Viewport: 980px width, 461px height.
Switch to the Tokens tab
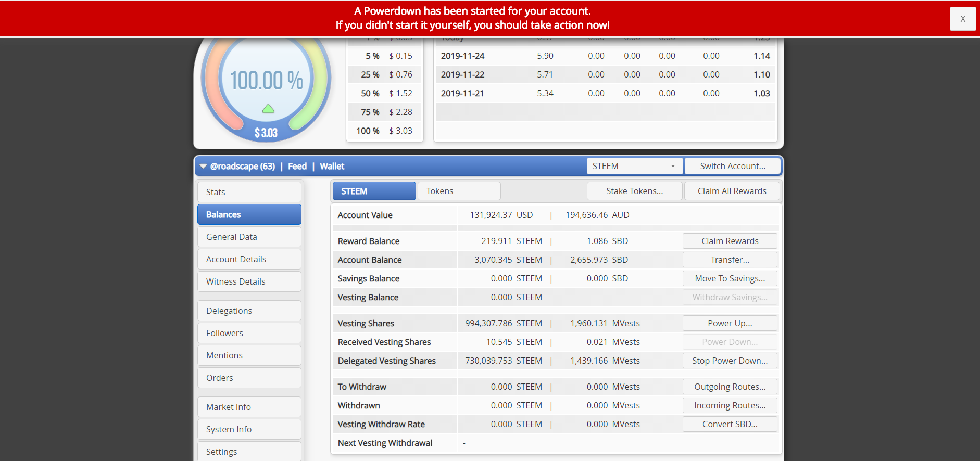point(459,191)
